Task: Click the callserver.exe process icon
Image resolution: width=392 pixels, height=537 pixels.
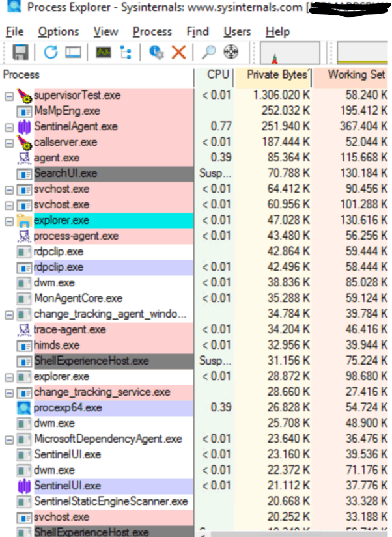Action: click(x=24, y=143)
